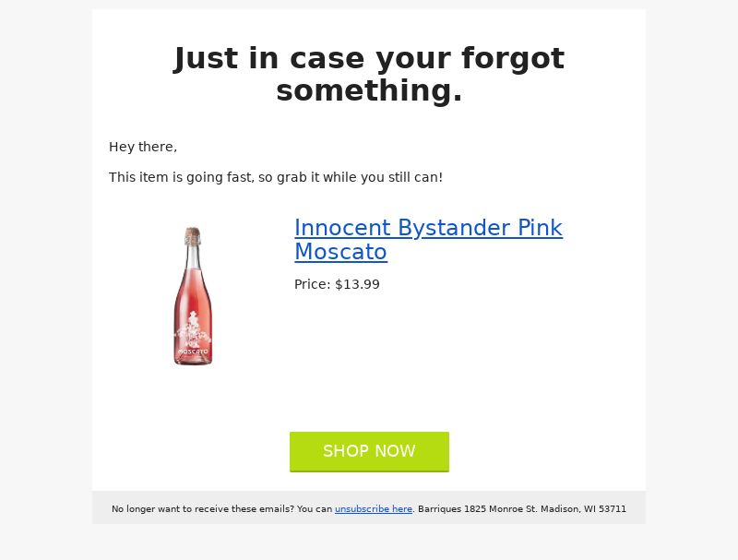Click the cork top of the bottle
Screen dimensions: 738x560
[192, 235]
